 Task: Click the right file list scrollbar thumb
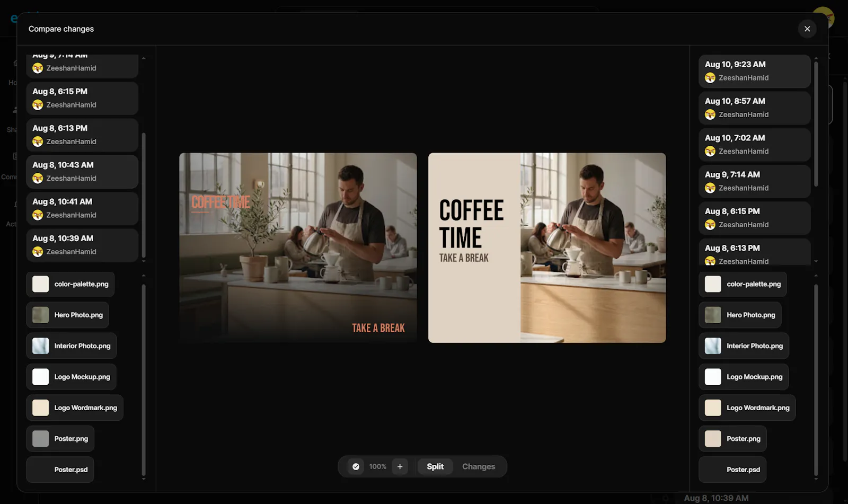pyautogui.click(x=816, y=379)
